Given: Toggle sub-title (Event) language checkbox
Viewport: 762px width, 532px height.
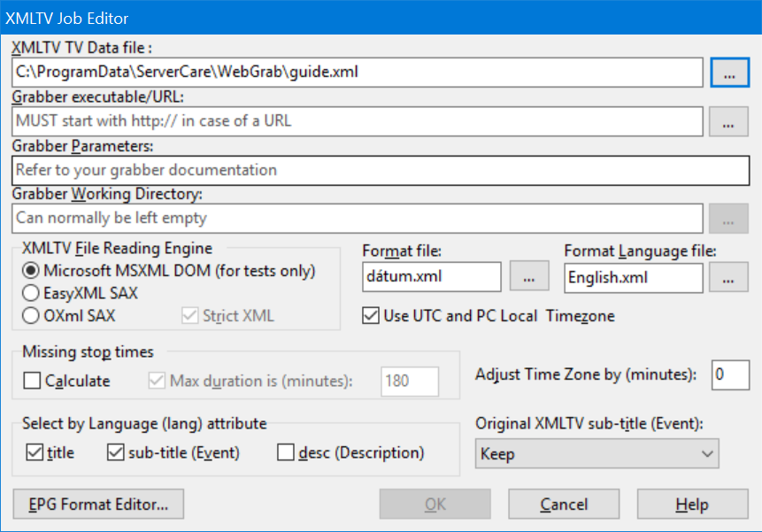Looking at the screenshot, I should (115, 452).
